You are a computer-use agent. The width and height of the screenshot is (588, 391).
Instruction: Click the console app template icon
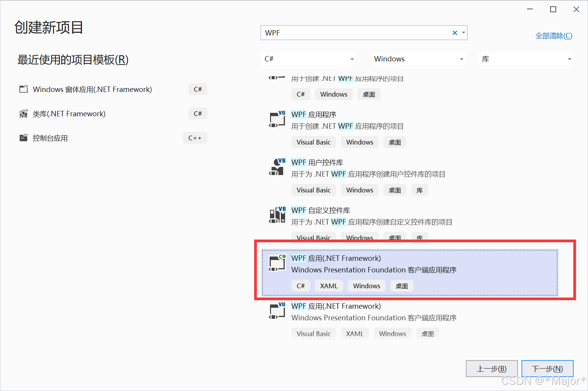[x=24, y=138]
